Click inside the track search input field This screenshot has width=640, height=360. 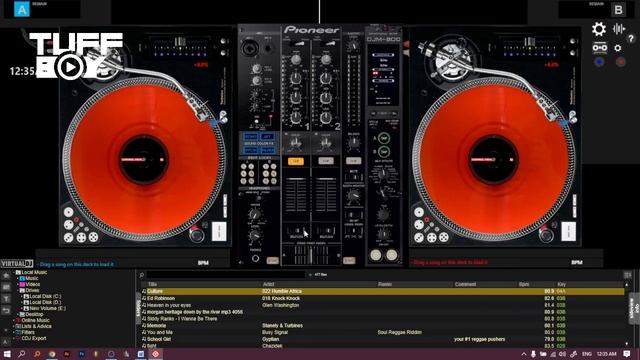point(226,275)
